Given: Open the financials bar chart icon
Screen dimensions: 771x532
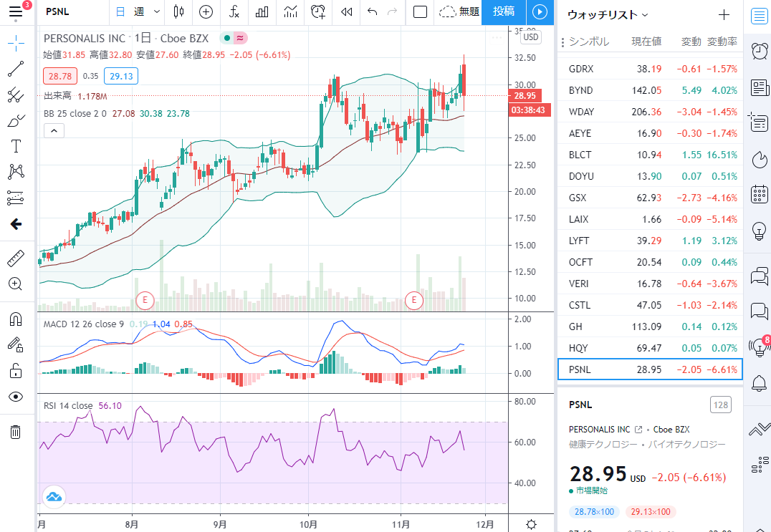Looking at the screenshot, I should click(x=262, y=11).
